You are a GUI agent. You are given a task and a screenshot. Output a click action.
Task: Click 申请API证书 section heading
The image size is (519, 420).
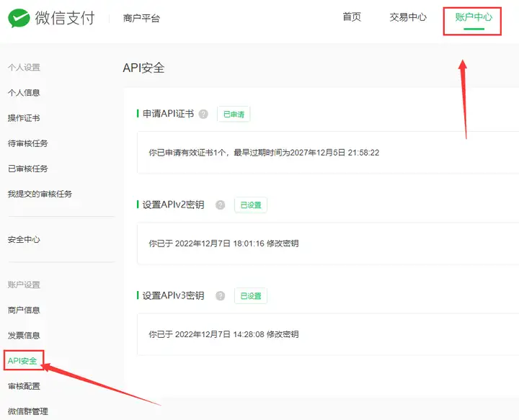tap(168, 114)
